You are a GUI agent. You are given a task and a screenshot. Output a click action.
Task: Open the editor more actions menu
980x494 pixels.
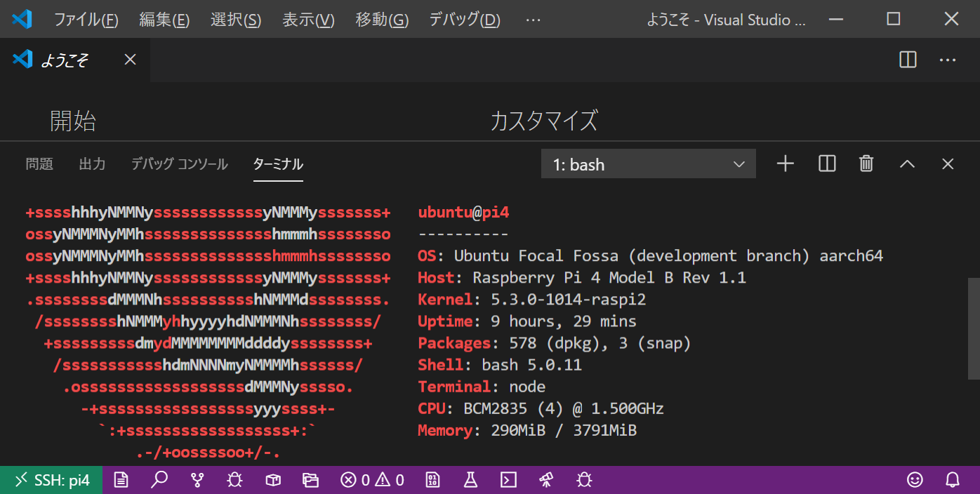pyautogui.click(x=948, y=60)
